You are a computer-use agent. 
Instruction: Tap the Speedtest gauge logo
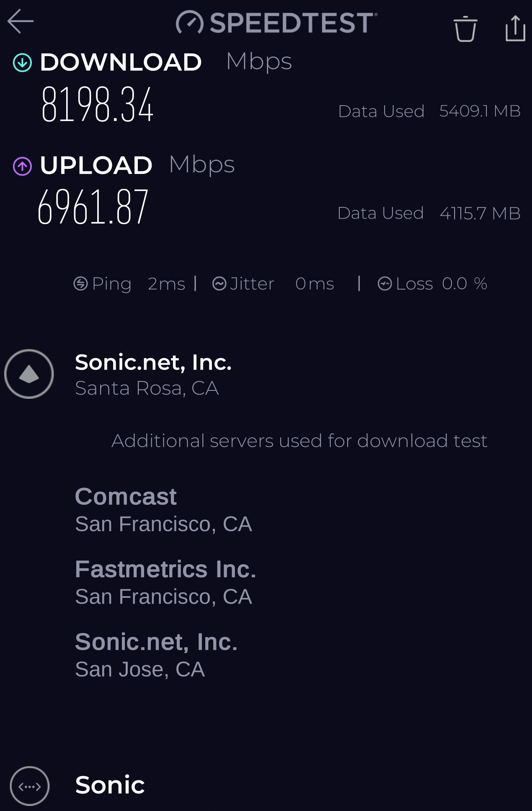pyautogui.click(x=189, y=22)
